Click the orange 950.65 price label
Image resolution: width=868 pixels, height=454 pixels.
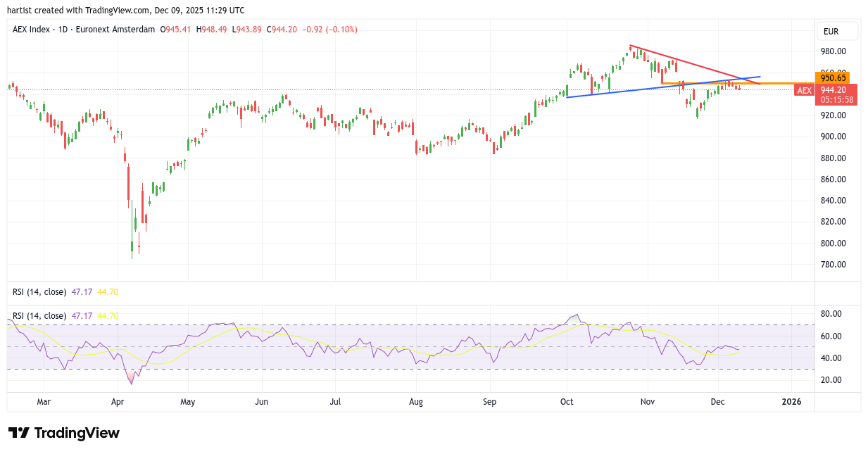(x=832, y=77)
